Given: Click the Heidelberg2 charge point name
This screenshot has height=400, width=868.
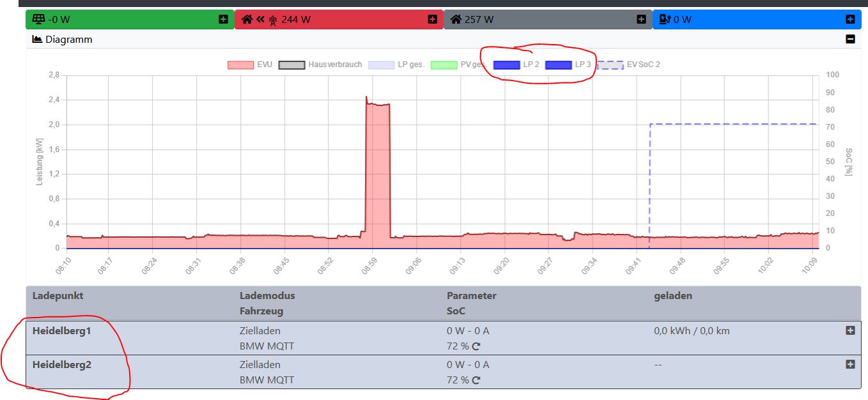Looking at the screenshot, I should [x=62, y=364].
